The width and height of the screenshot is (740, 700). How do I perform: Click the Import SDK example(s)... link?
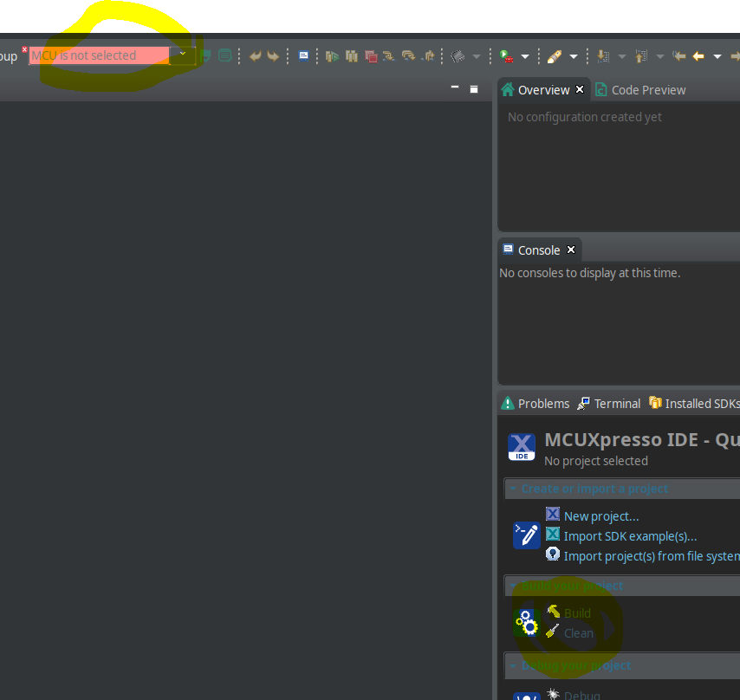(x=630, y=536)
